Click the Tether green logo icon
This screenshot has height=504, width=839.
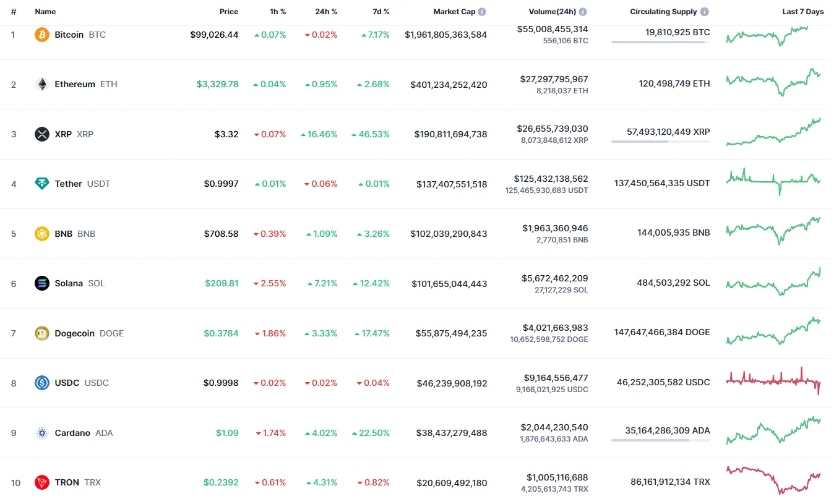(42, 184)
